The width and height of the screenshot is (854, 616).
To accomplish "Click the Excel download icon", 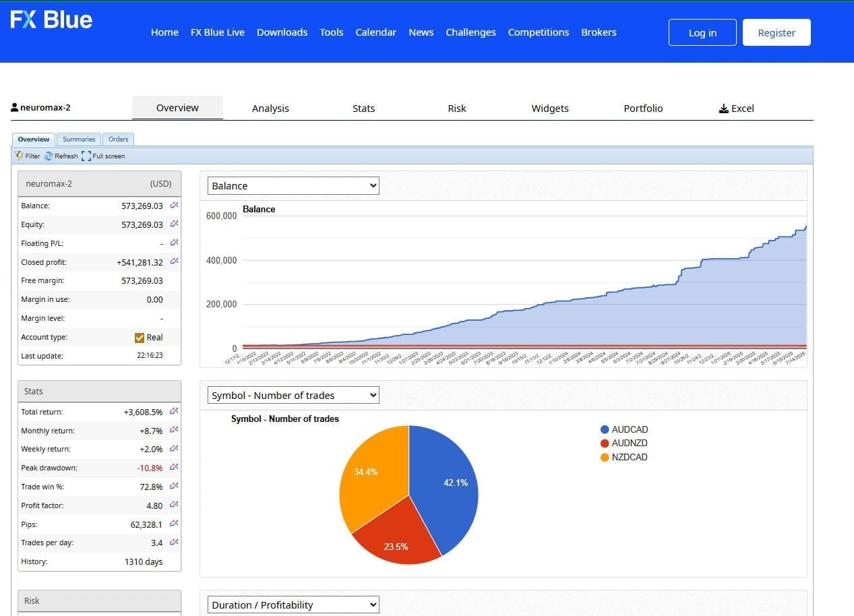I will tap(724, 109).
